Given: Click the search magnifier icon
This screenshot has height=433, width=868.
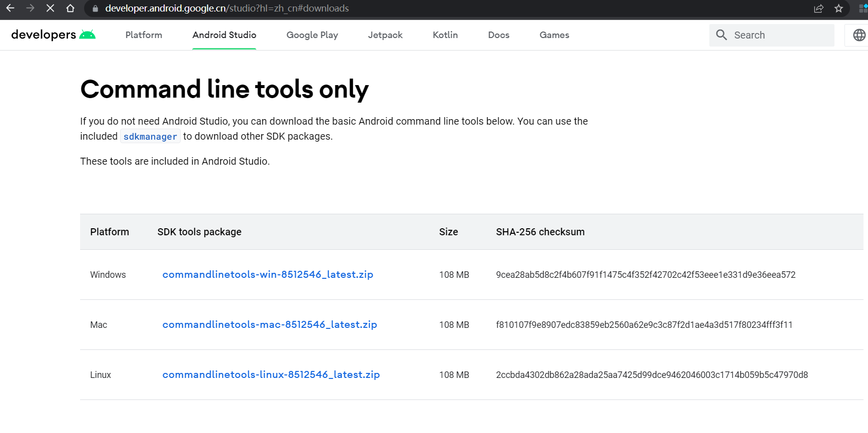Looking at the screenshot, I should 721,35.
